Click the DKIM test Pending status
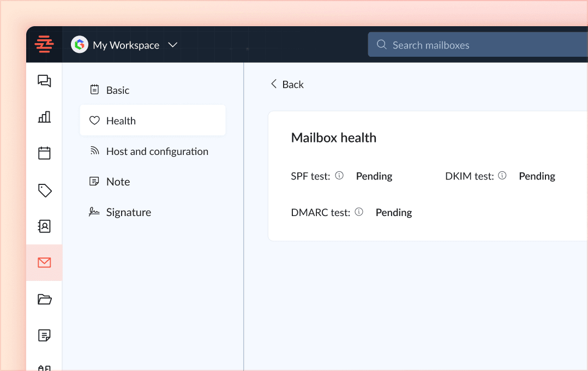The height and width of the screenshot is (371, 588). 537,176
